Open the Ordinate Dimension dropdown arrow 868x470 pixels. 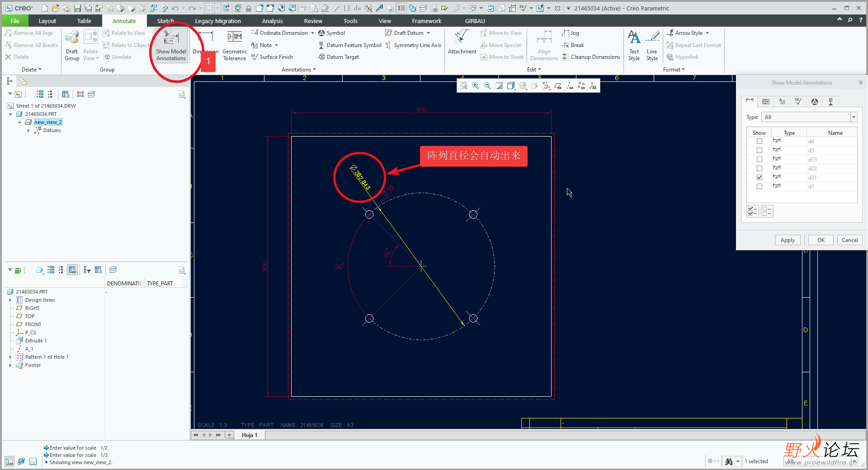click(312, 33)
